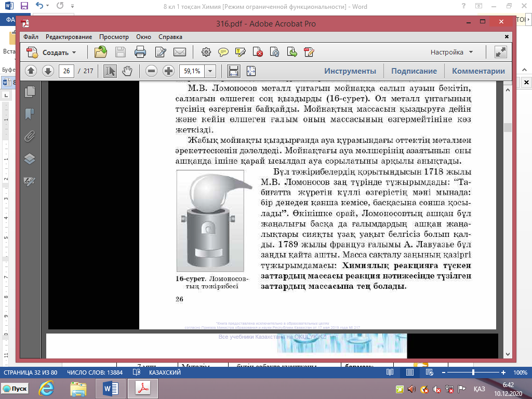Expand the zoom percentage dropdown
532x399 pixels.
210,71
